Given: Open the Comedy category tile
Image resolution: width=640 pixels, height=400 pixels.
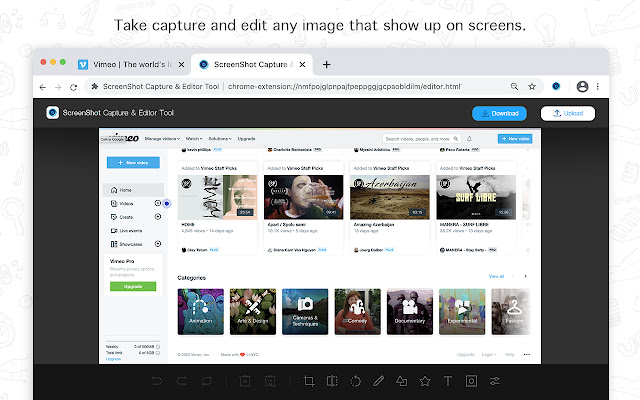Looking at the screenshot, I should pos(358,311).
